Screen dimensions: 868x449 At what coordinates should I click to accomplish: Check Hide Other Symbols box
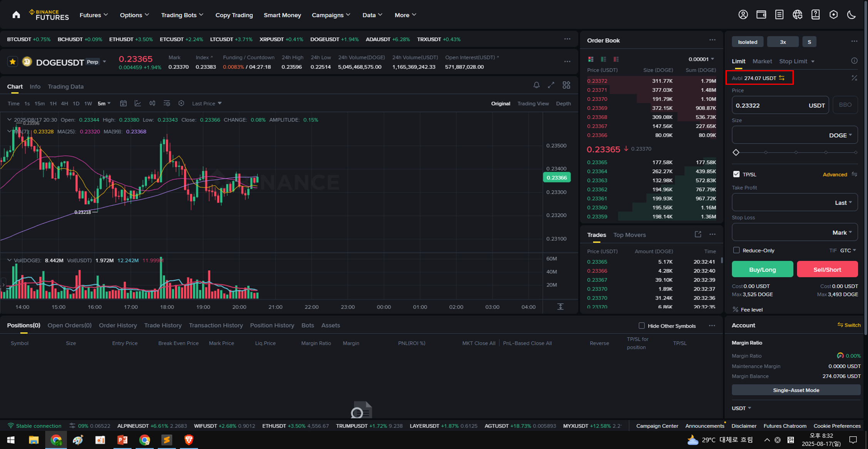(642, 326)
